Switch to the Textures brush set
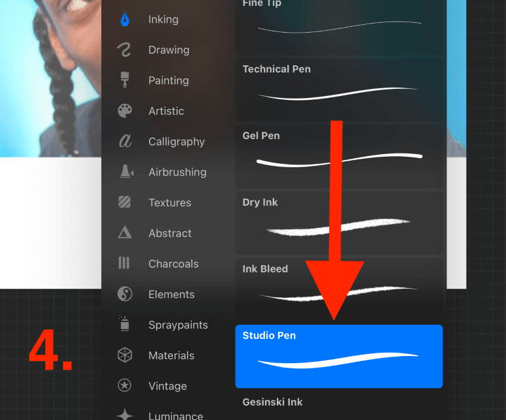 [170, 202]
